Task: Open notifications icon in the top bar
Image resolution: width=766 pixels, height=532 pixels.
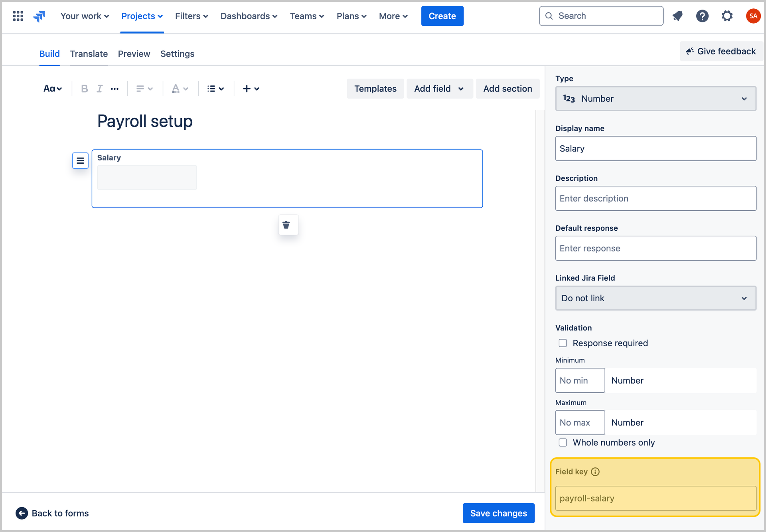Action: [x=678, y=16]
